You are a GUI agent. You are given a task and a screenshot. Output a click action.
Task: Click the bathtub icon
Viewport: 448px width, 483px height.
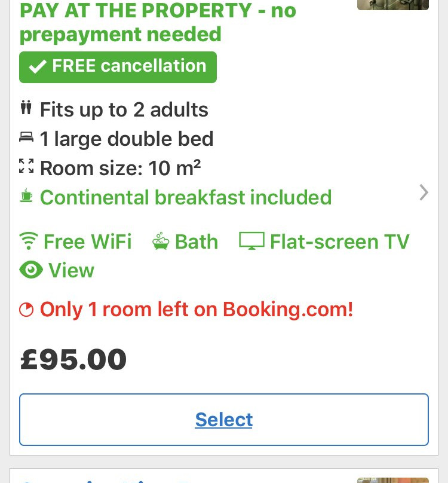[x=161, y=241]
